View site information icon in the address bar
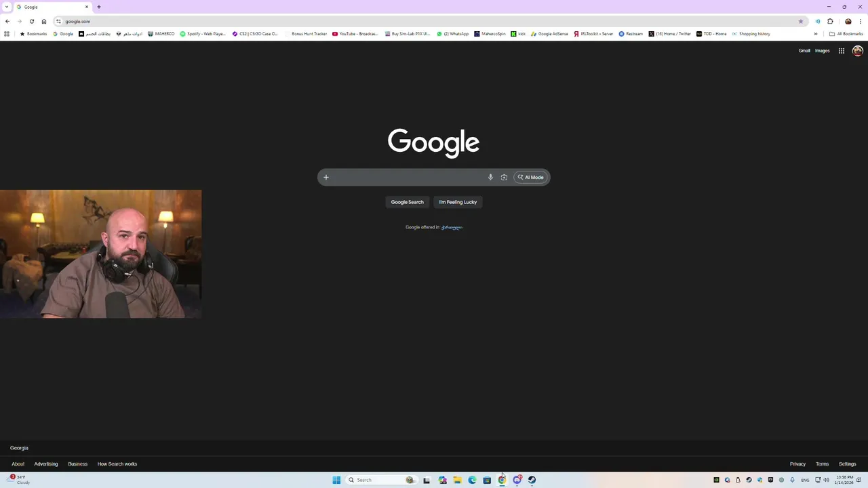 (x=58, y=21)
